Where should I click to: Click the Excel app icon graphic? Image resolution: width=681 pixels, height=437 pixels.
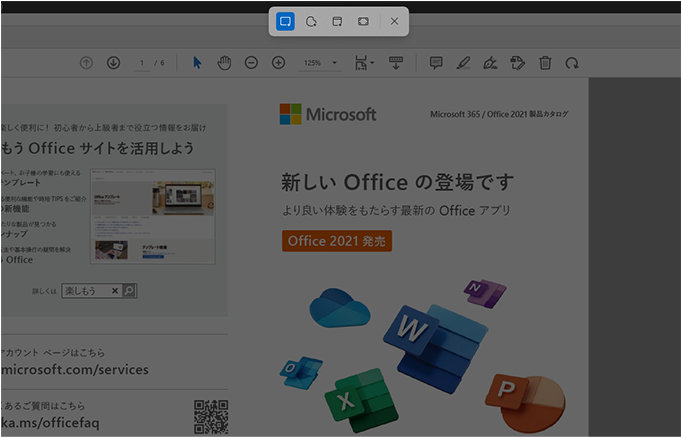coord(362,400)
